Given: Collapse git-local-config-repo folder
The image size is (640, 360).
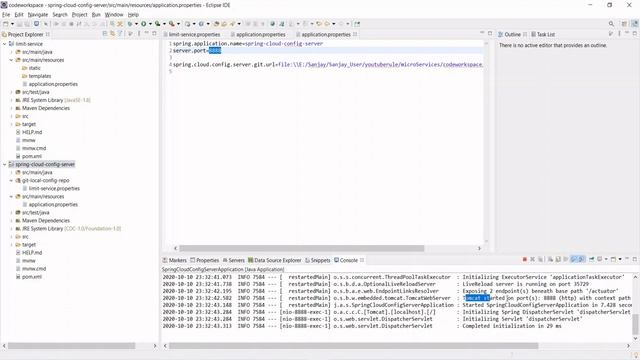Looking at the screenshot, I should [11, 180].
